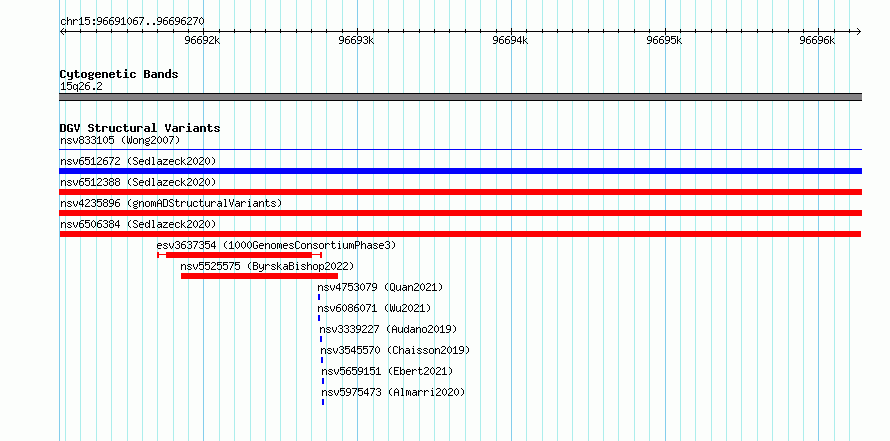
Task: Click the left arrow end of ruler
Action: coord(62,31)
